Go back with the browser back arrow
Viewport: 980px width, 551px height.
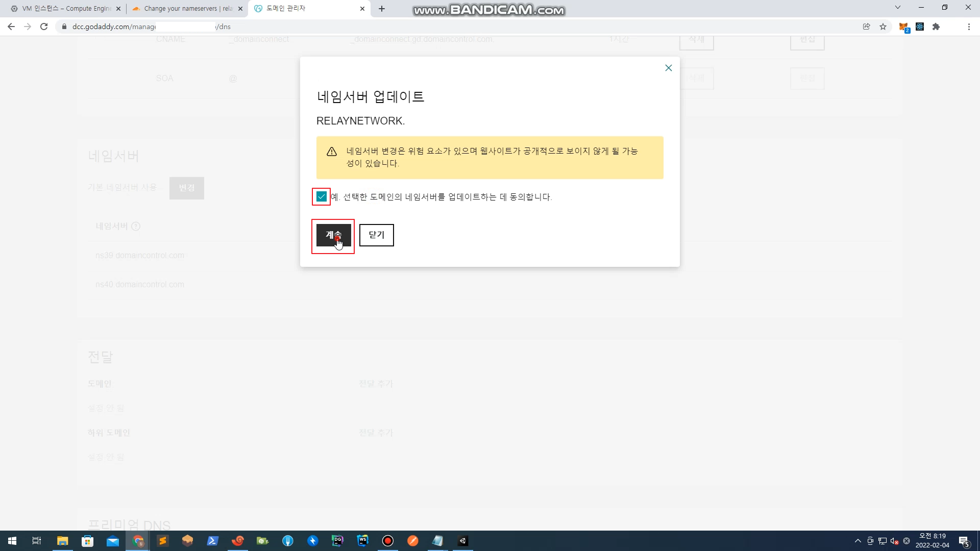11,27
